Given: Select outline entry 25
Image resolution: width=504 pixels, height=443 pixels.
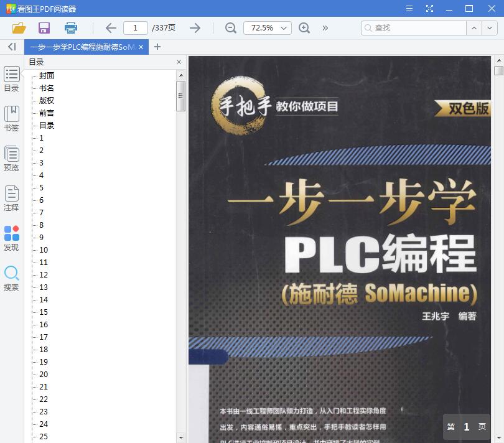Looking at the screenshot, I should pyautogui.click(x=44, y=437).
